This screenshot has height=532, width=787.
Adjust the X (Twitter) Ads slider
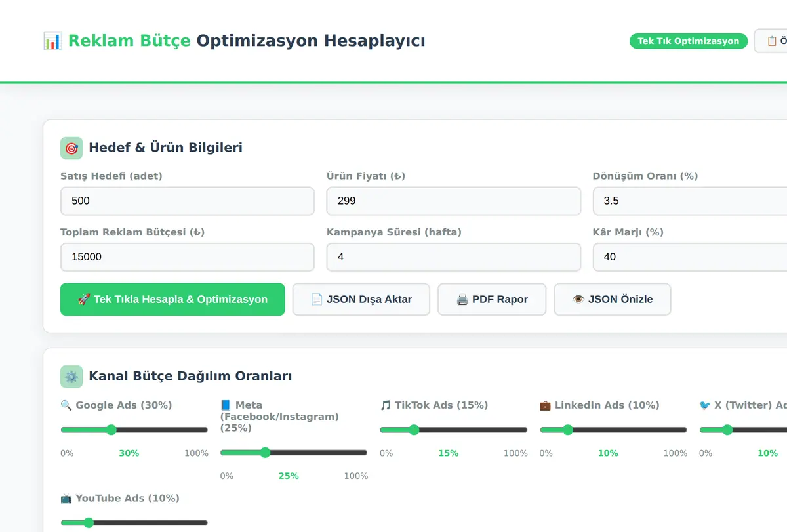743,430
